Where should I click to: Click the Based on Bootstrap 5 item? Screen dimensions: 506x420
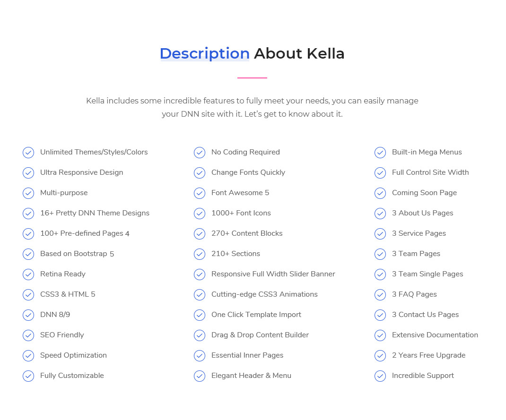pos(77,254)
